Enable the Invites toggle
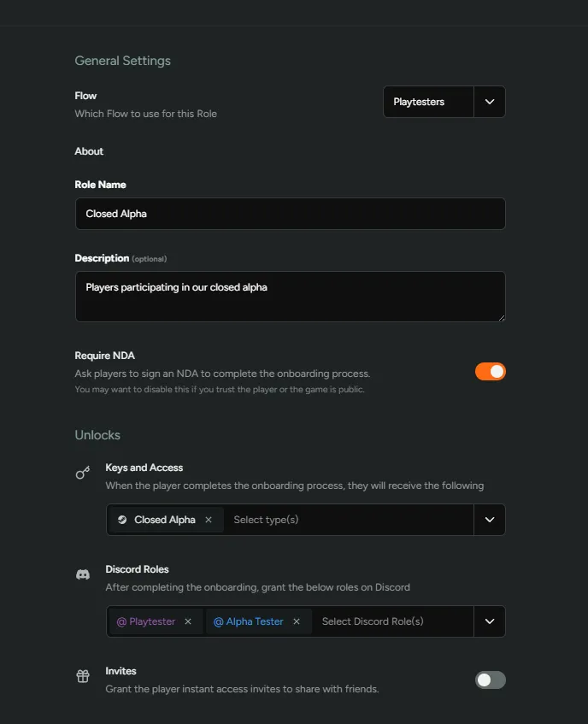Screen dimensions: 588x724 490,680
